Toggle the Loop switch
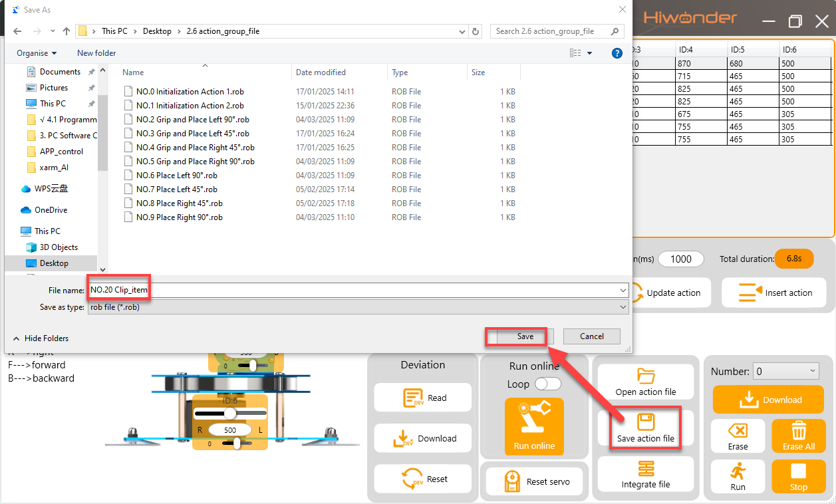 548,384
